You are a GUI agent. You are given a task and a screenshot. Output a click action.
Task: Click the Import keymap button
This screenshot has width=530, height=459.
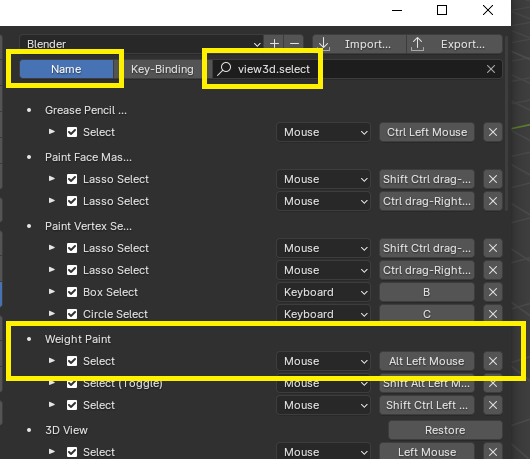pyautogui.click(x=359, y=44)
